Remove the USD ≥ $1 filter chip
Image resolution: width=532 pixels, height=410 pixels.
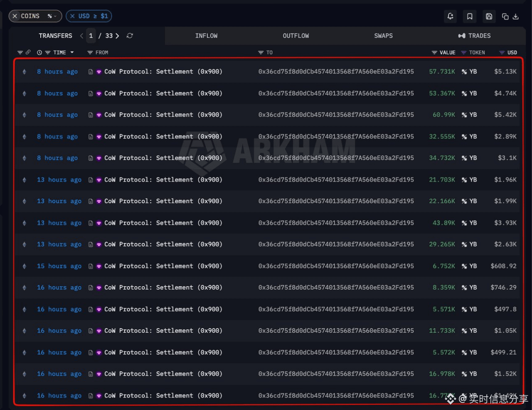pos(72,16)
